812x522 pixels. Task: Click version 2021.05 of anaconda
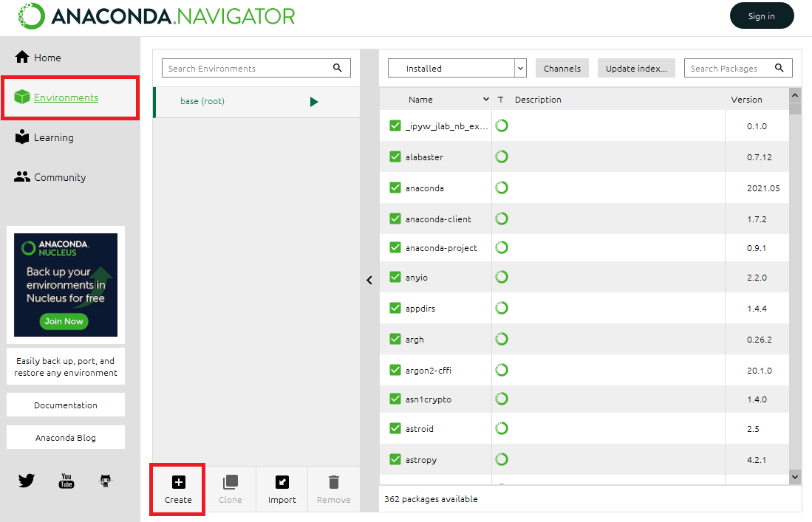click(763, 188)
